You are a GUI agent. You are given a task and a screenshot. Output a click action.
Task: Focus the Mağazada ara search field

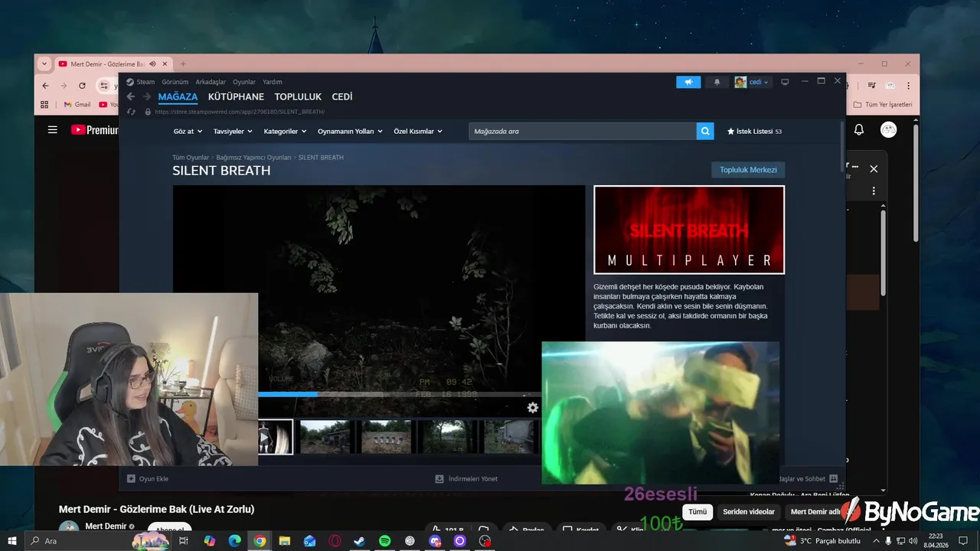coord(583,132)
